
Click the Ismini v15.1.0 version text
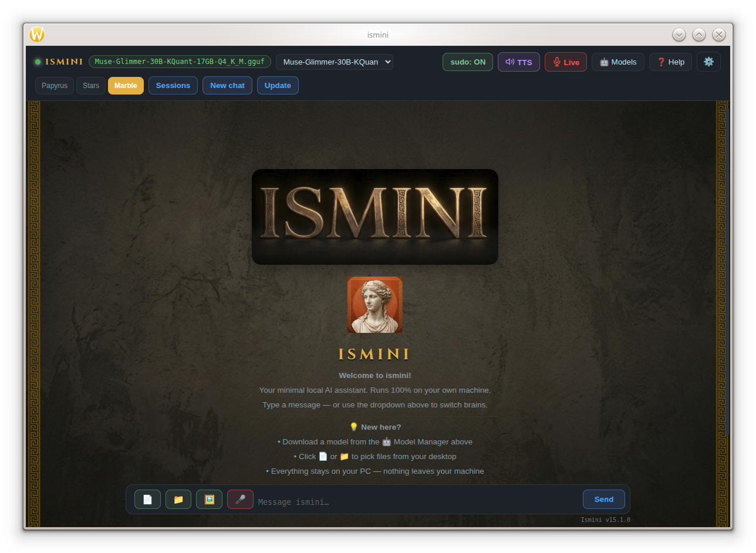tap(605, 520)
